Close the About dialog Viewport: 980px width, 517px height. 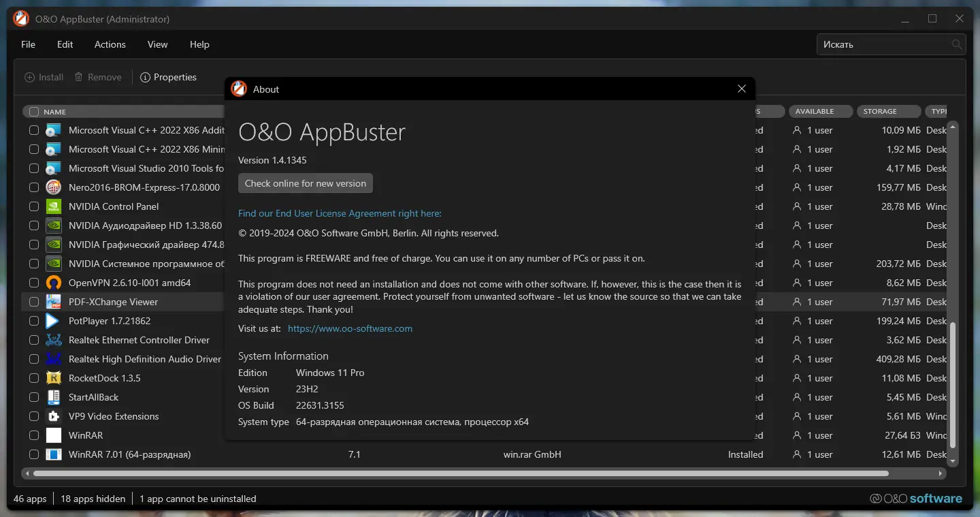pyautogui.click(x=742, y=89)
